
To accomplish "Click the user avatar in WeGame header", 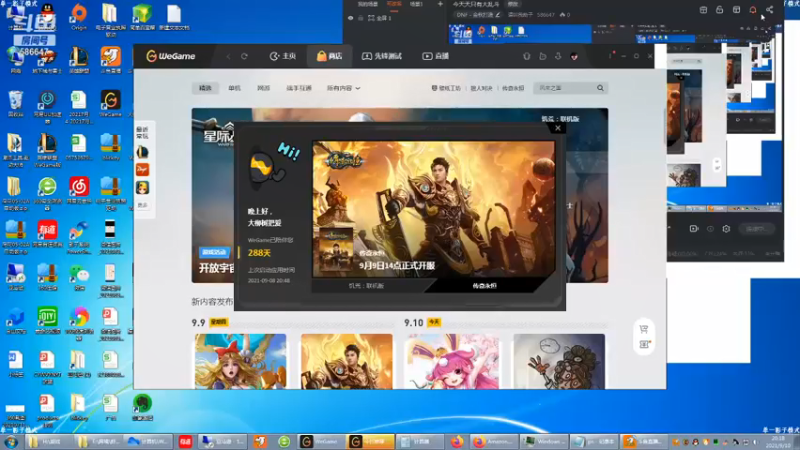I will coord(574,56).
